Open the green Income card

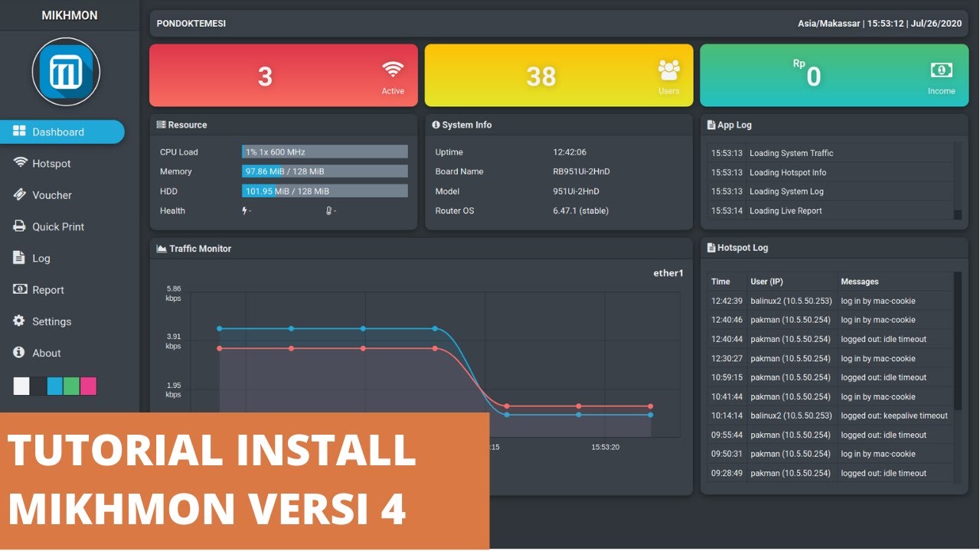[x=835, y=75]
